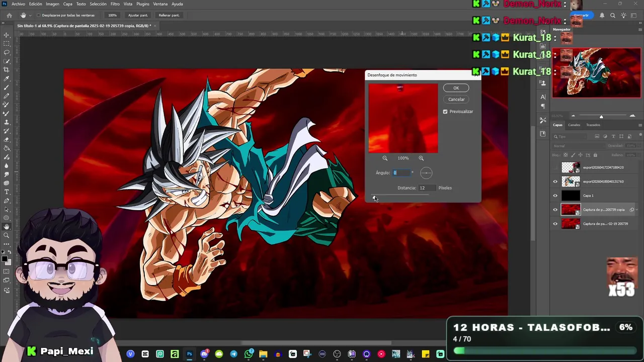Viewport: 644px width, 362px height.
Task: Open Photoshop search magnifier icon
Action: (x=612, y=16)
